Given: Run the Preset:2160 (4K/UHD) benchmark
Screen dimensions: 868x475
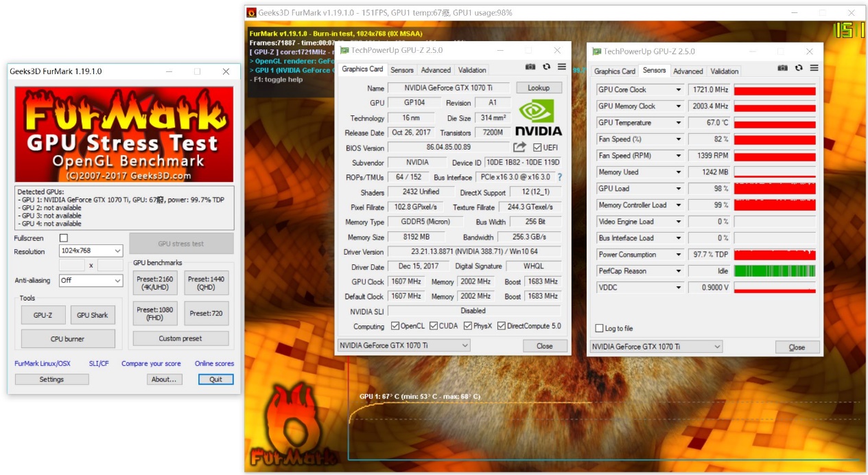Looking at the screenshot, I should pos(155,283).
